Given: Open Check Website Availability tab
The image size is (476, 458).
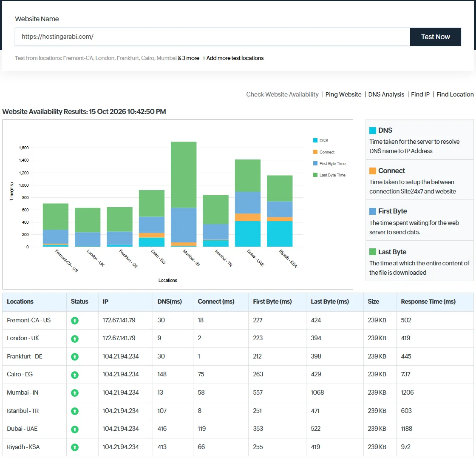Looking at the screenshot, I should [x=282, y=94].
